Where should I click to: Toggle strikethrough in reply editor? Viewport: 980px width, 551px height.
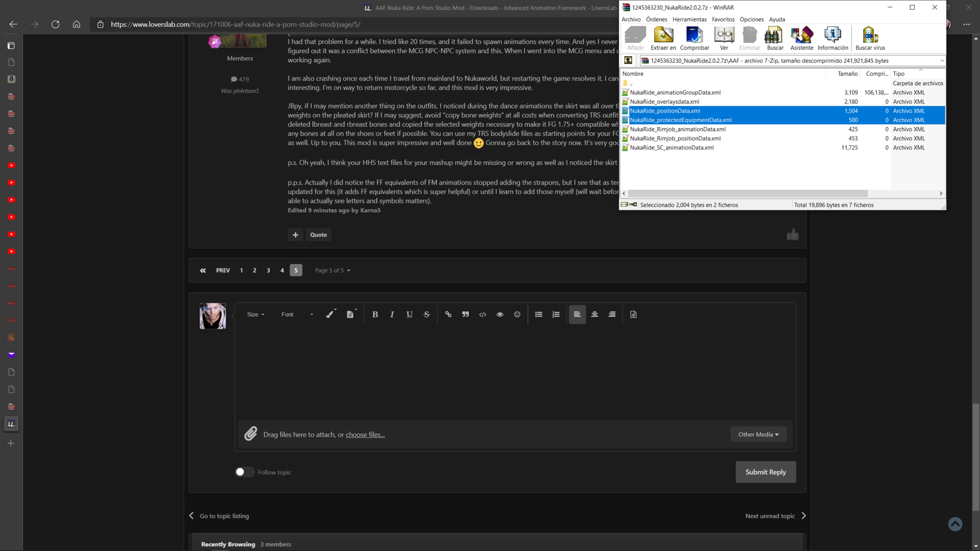coord(427,314)
